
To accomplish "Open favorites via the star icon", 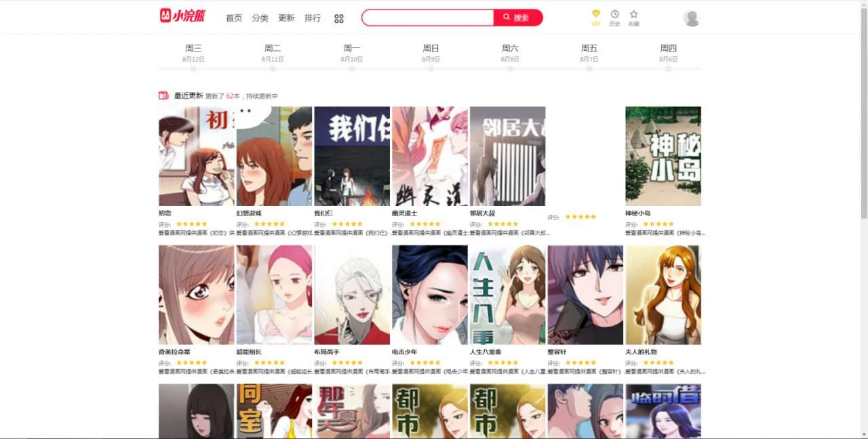I will coord(633,14).
